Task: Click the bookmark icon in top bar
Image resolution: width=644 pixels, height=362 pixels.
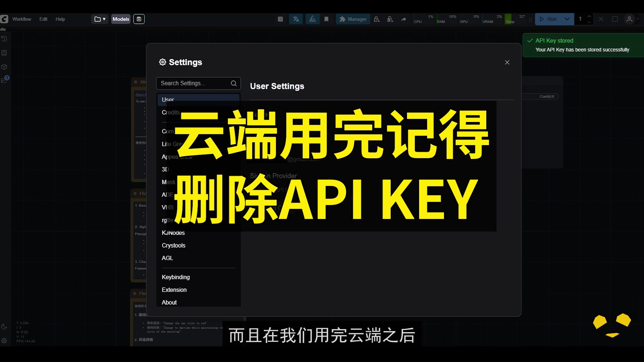Action: [x=326, y=19]
